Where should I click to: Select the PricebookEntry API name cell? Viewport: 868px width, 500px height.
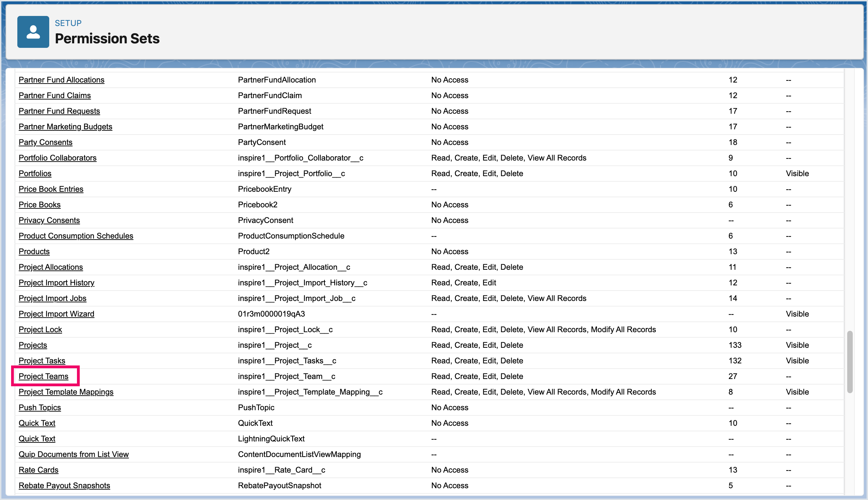tap(264, 189)
